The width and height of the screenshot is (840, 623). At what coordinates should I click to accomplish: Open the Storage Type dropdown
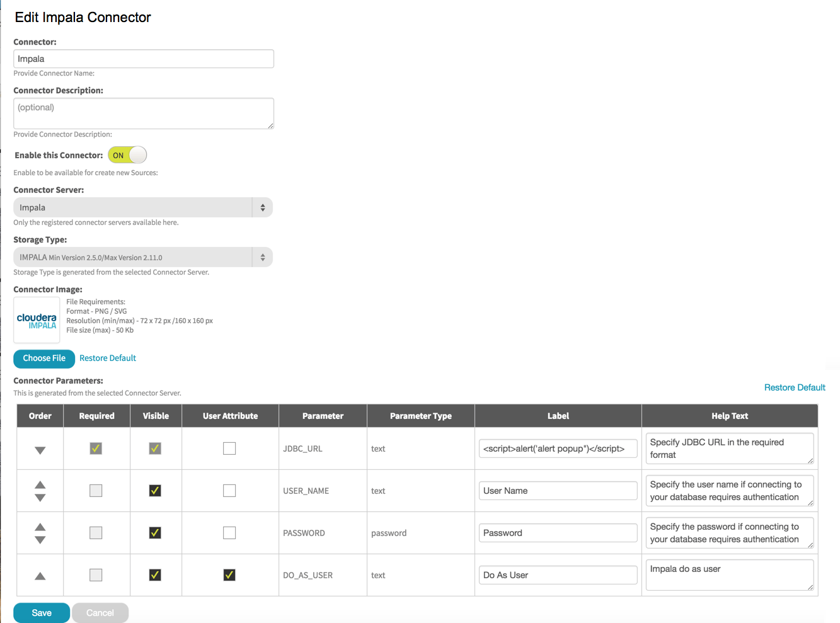click(143, 257)
